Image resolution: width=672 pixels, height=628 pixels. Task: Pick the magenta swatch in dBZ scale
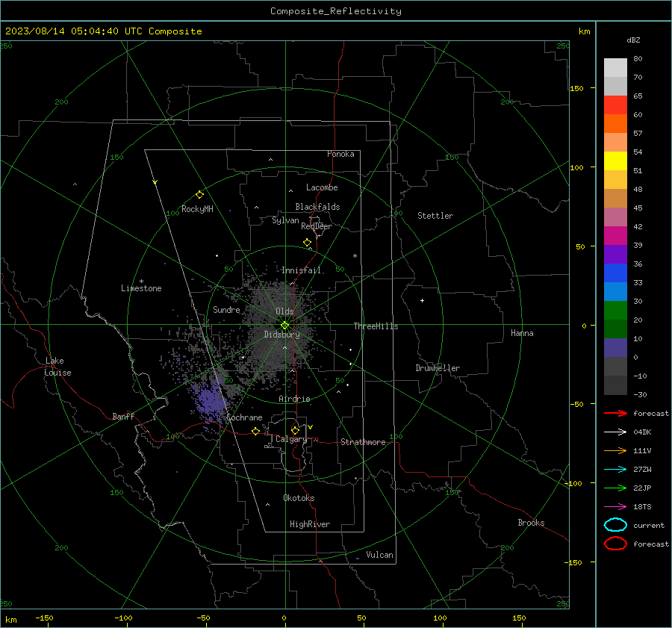coord(615,235)
